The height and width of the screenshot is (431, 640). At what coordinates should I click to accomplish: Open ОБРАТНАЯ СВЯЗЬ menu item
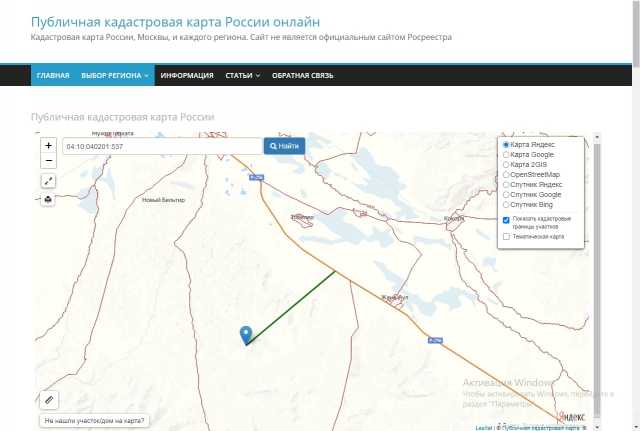coord(302,76)
